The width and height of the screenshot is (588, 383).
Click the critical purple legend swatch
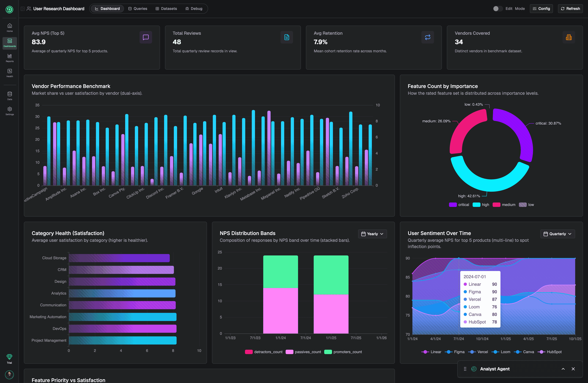pos(453,205)
